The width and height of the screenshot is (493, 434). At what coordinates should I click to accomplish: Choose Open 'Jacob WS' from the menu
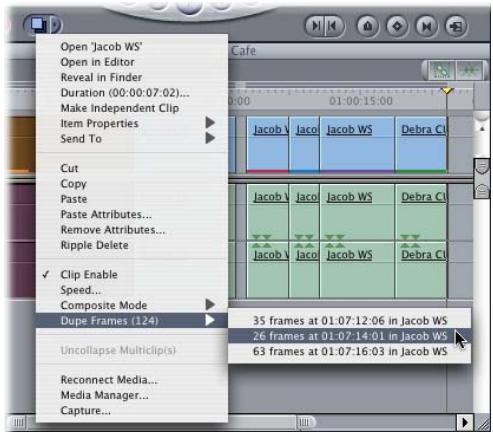[132, 46]
